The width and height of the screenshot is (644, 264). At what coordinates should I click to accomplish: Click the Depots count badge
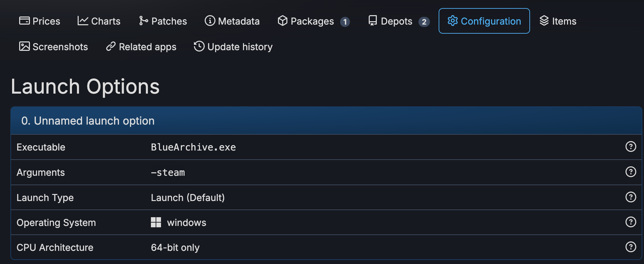click(424, 22)
